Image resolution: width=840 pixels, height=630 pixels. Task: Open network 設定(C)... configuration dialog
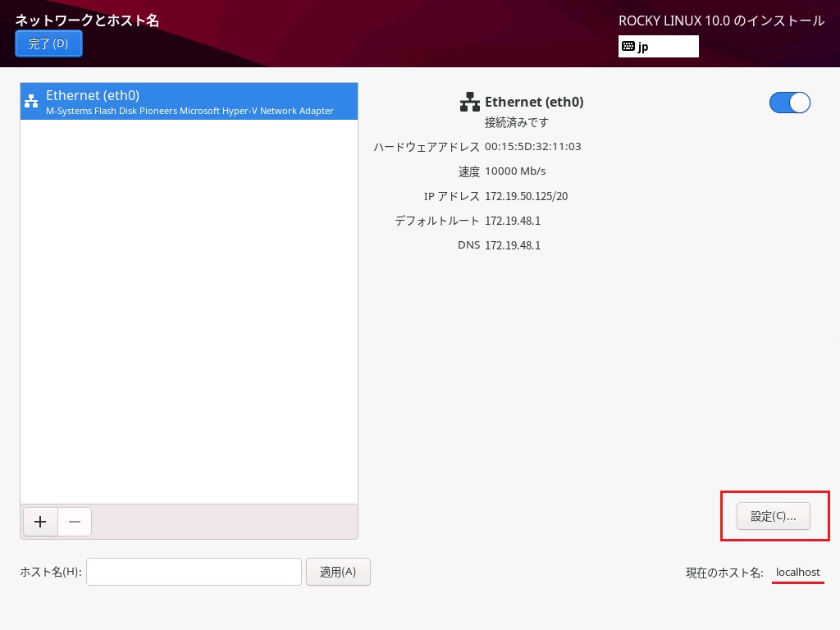(774, 516)
